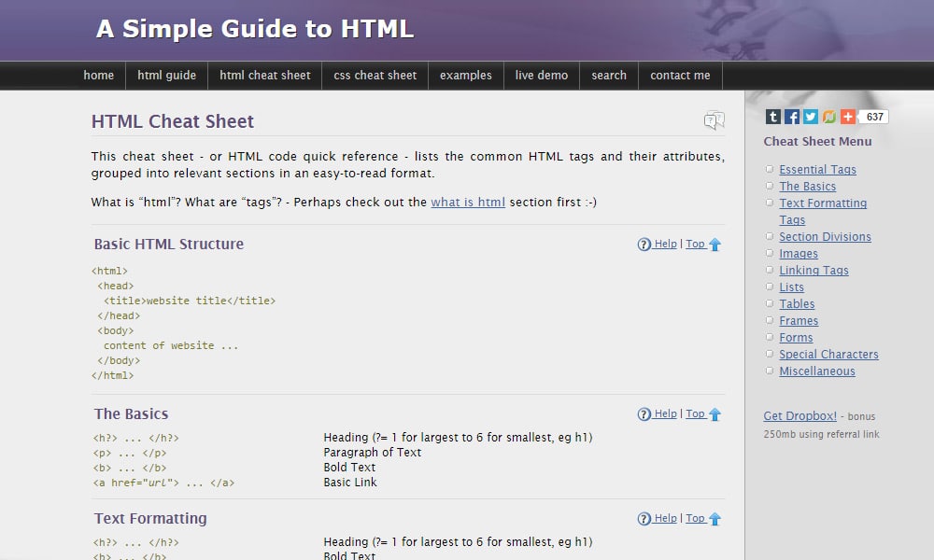Viewport: 934px width, 560px height.
Task: Open contact me menu item
Action: click(680, 76)
